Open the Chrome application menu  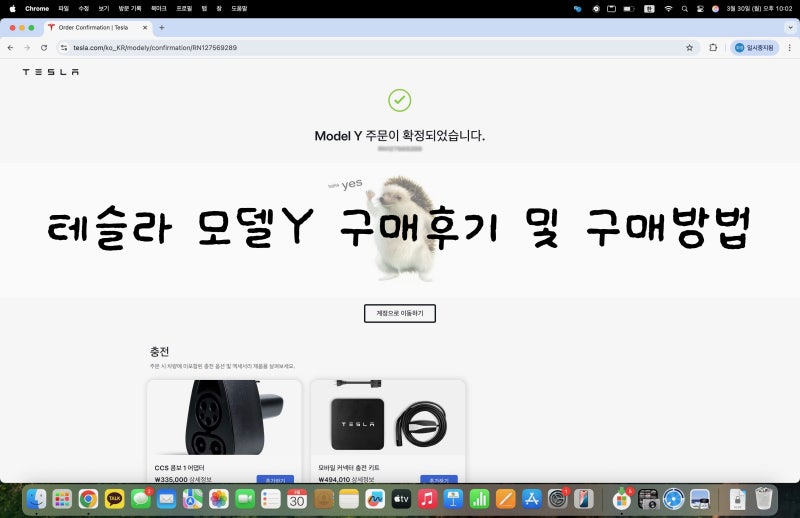[37, 9]
